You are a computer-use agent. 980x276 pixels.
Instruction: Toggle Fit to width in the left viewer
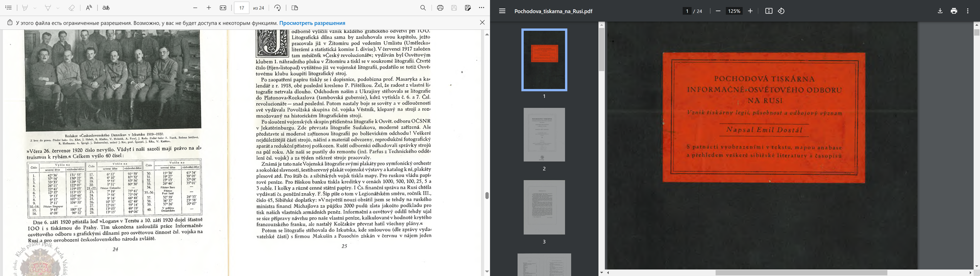coord(223,8)
